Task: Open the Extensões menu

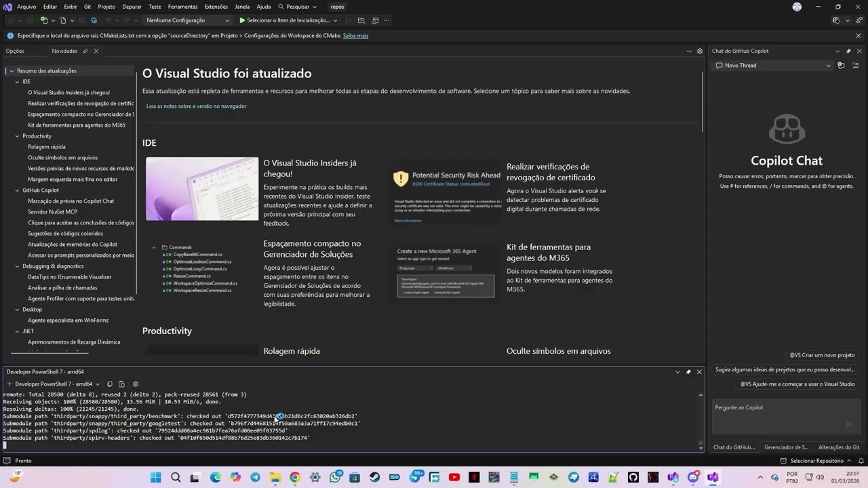Action: 216,7
